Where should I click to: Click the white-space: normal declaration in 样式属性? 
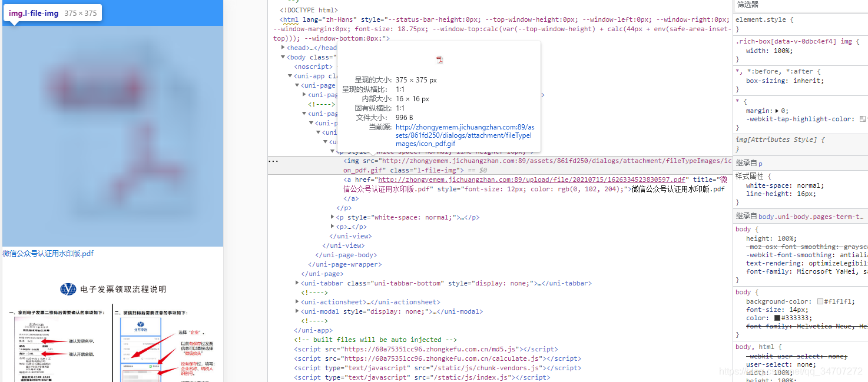(785, 185)
